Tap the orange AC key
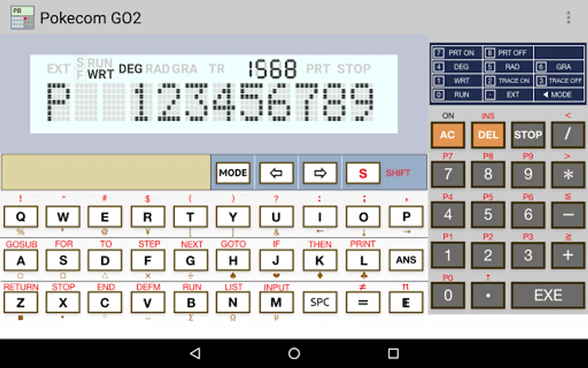588x368 pixels. pos(448,135)
